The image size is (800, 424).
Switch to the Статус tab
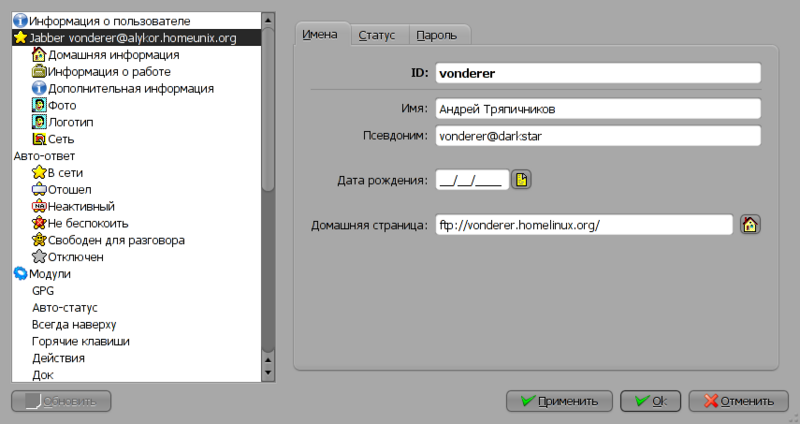(x=377, y=35)
